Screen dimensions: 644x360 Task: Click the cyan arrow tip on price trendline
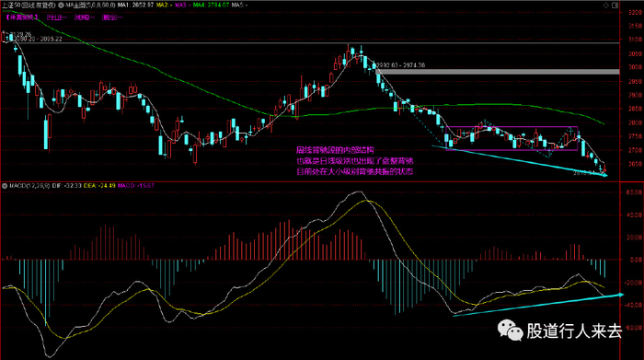point(605,175)
